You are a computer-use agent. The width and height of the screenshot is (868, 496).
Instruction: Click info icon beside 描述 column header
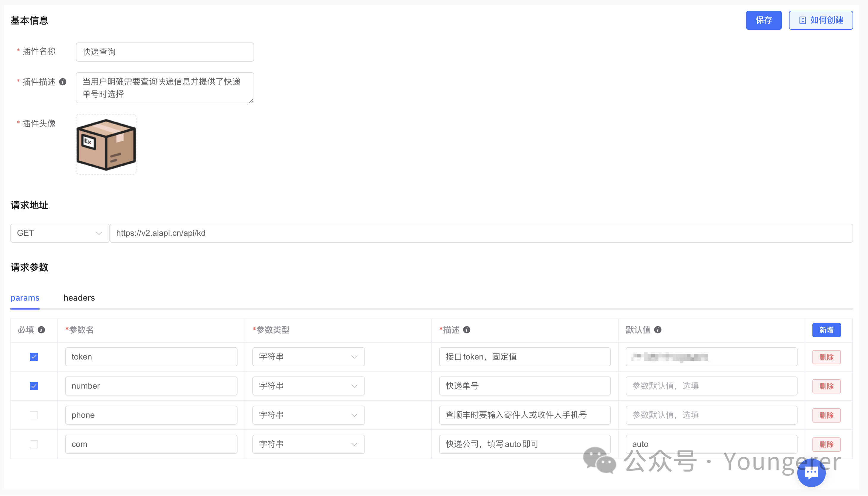[x=466, y=330]
